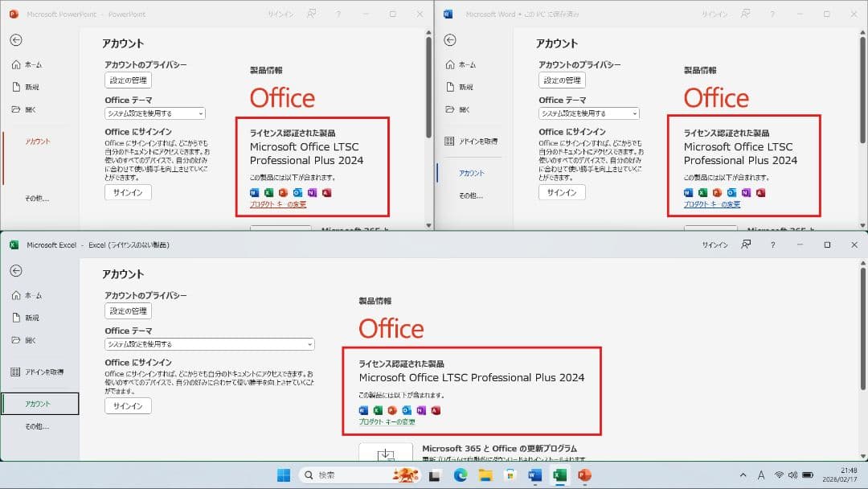Show hidden icons chevron in system tray
The height and width of the screenshot is (489, 868).
(743, 475)
